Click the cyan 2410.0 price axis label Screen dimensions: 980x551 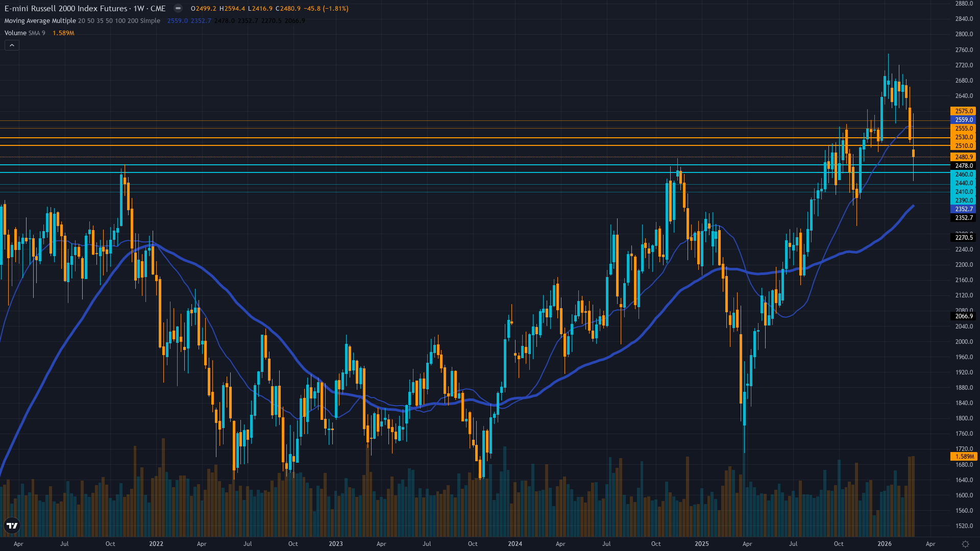pyautogui.click(x=963, y=192)
